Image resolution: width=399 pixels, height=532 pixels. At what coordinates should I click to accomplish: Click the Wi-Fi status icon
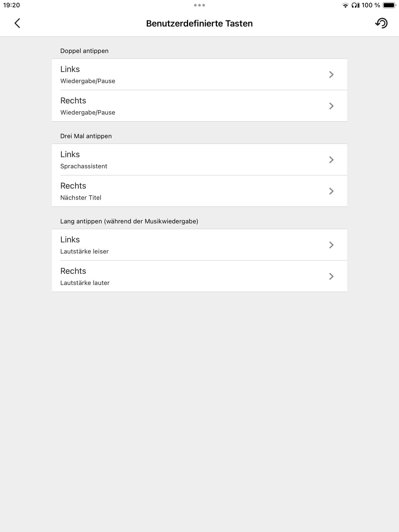click(345, 5)
